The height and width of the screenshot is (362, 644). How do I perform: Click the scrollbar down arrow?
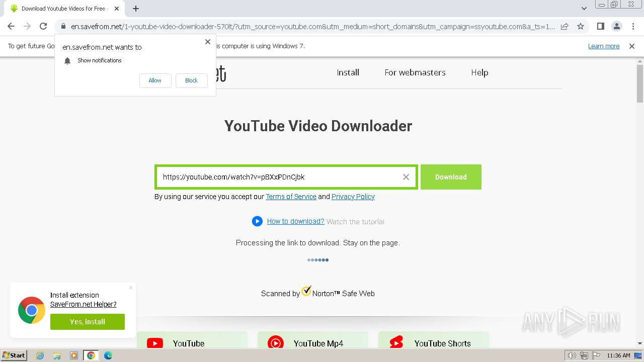(640, 343)
